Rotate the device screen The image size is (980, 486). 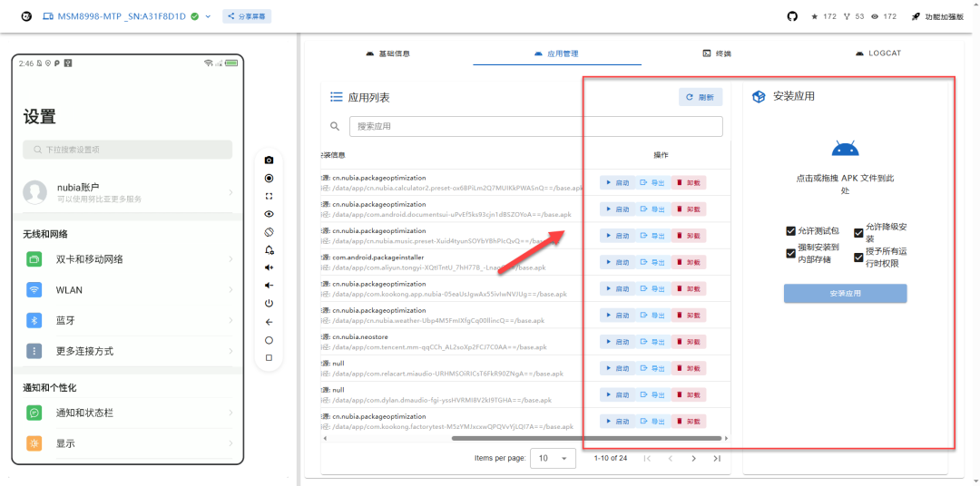(269, 232)
